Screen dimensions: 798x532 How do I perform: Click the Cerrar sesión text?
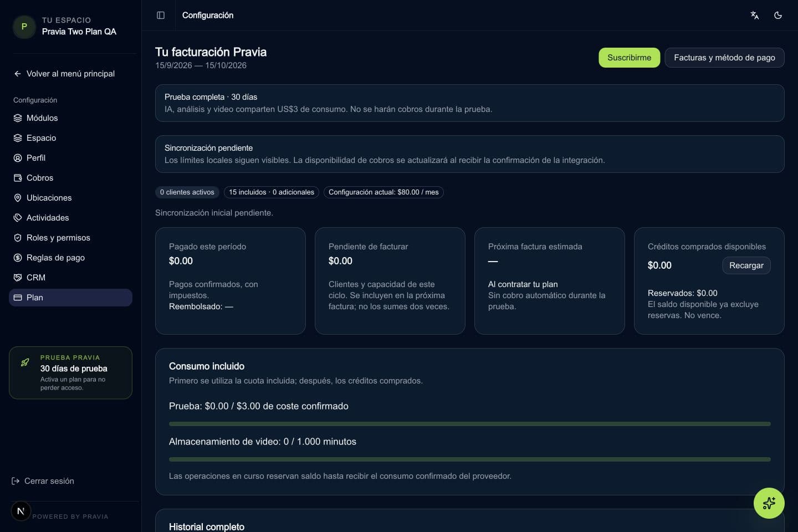[49, 481]
